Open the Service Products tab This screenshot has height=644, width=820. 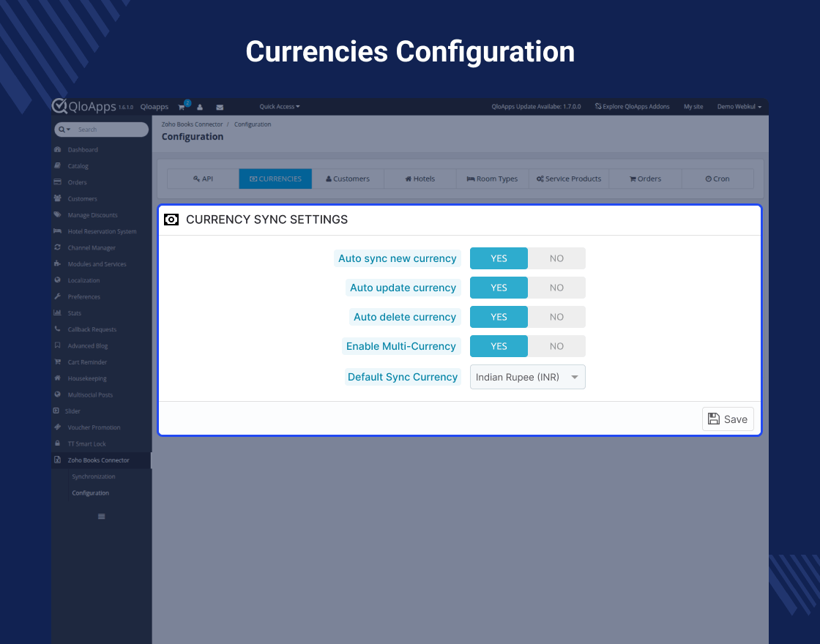click(569, 179)
